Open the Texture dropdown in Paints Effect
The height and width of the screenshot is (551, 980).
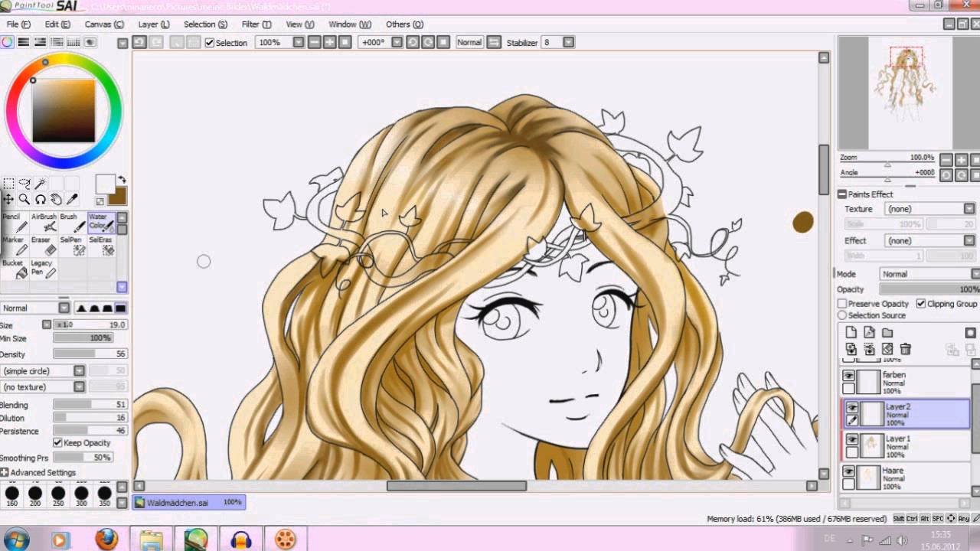969,209
